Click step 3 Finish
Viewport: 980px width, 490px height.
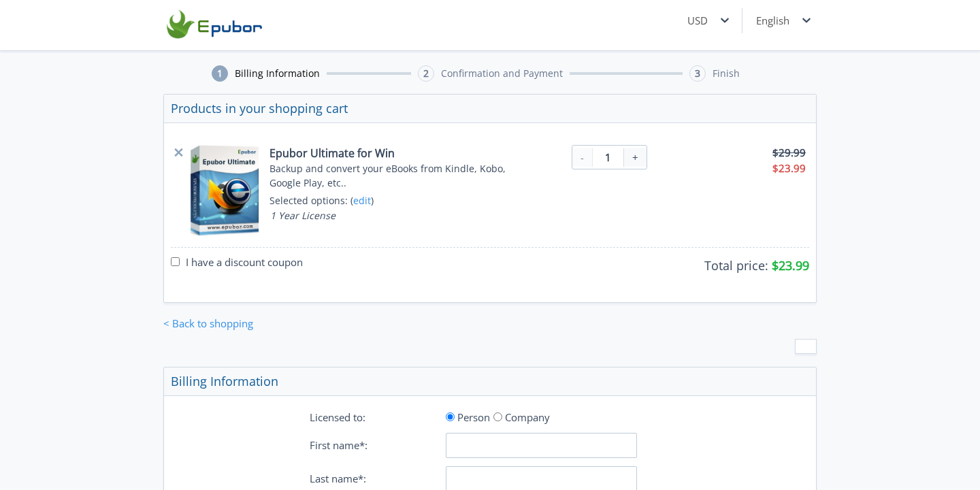coord(715,73)
